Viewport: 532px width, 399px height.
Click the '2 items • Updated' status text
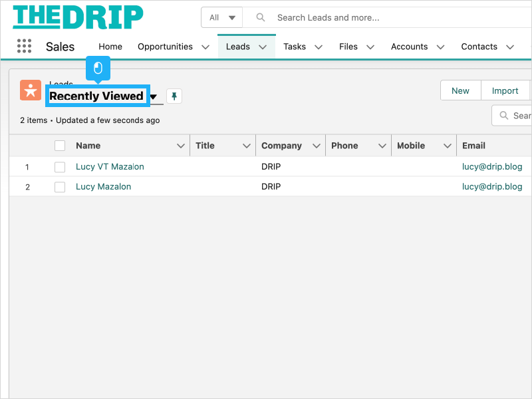tap(90, 120)
